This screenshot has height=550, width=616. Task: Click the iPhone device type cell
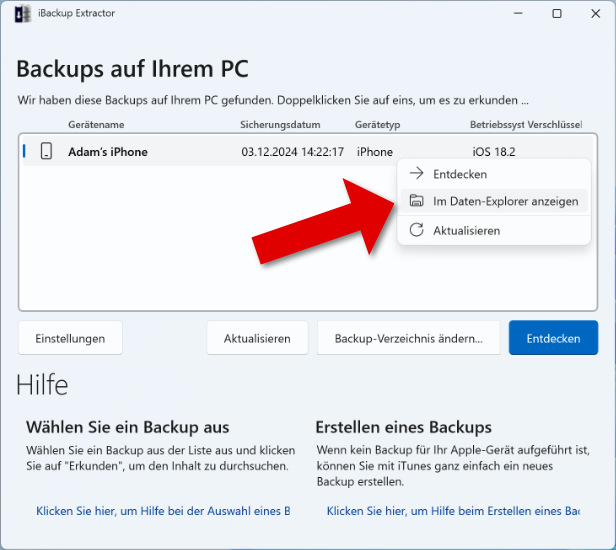pyautogui.click(x=375, y=152)
